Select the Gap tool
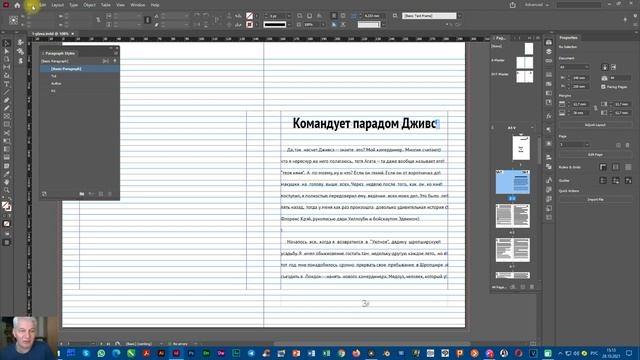The width and height of the screenshot is (640, 360). coord(7,67)
